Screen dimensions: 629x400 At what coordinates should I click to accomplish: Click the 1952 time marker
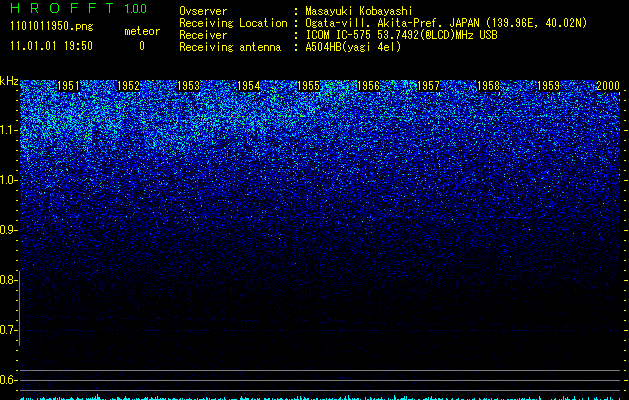pos(128,86)
